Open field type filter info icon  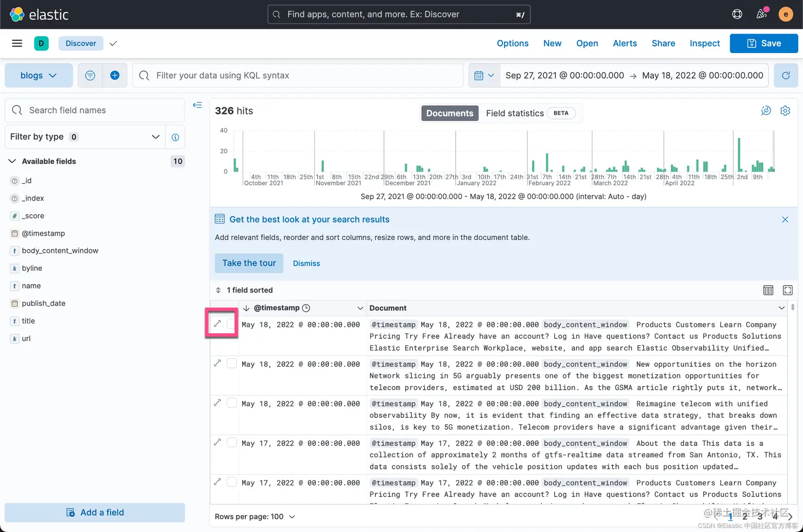pos(175,137)
